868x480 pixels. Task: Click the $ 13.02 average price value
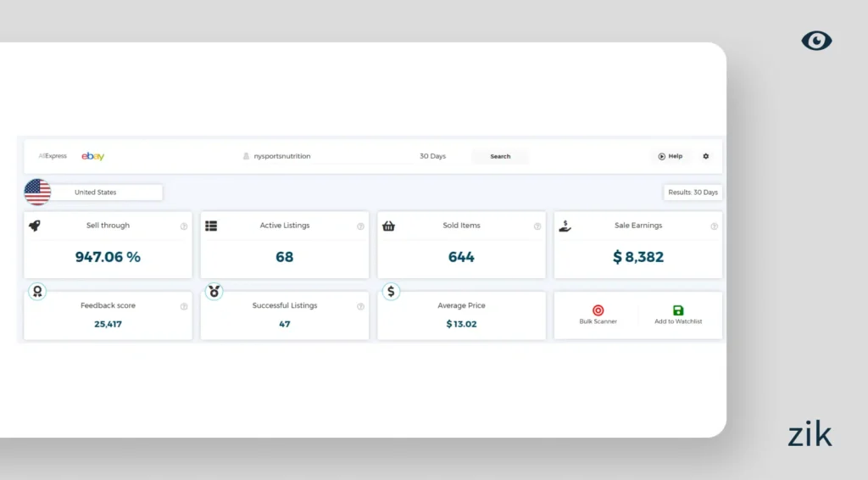(461, 324)
